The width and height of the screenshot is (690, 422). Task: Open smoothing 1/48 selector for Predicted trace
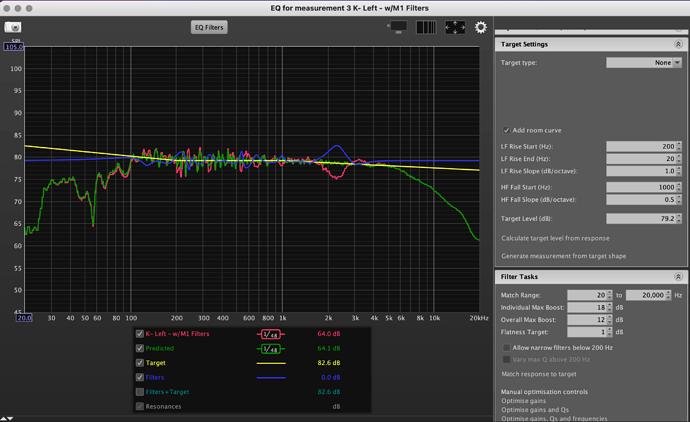271,349
